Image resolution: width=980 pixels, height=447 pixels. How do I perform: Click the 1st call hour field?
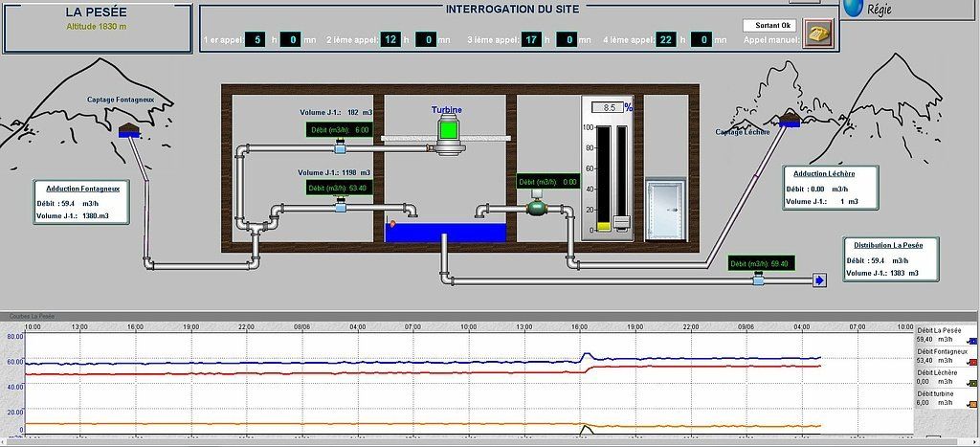(x=255, y=40)
